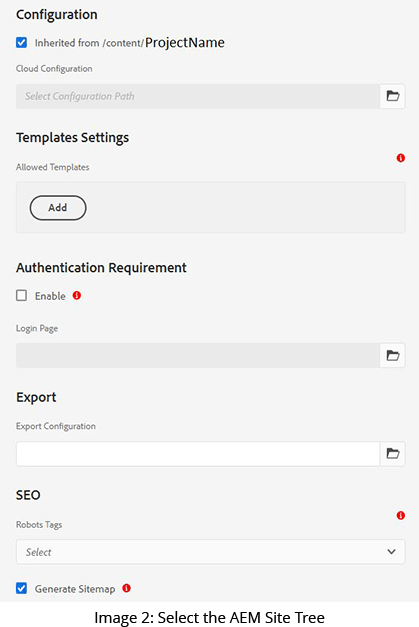Browse for Login Page path

(x=393, y=355)
